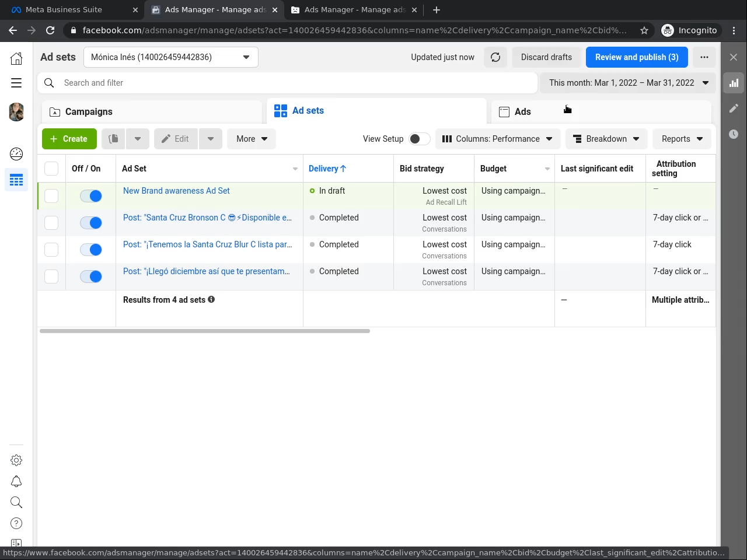Open the Breakdown dropdown
The image size is (747, 560).
click(606, 139)
